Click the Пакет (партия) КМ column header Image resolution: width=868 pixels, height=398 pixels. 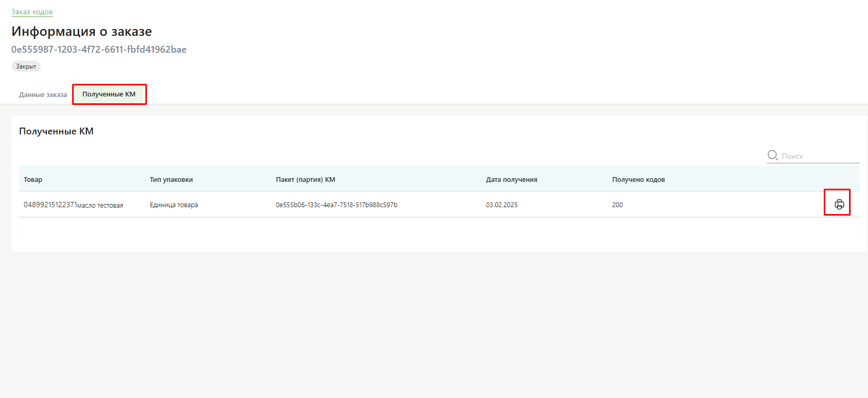[305, 179]
